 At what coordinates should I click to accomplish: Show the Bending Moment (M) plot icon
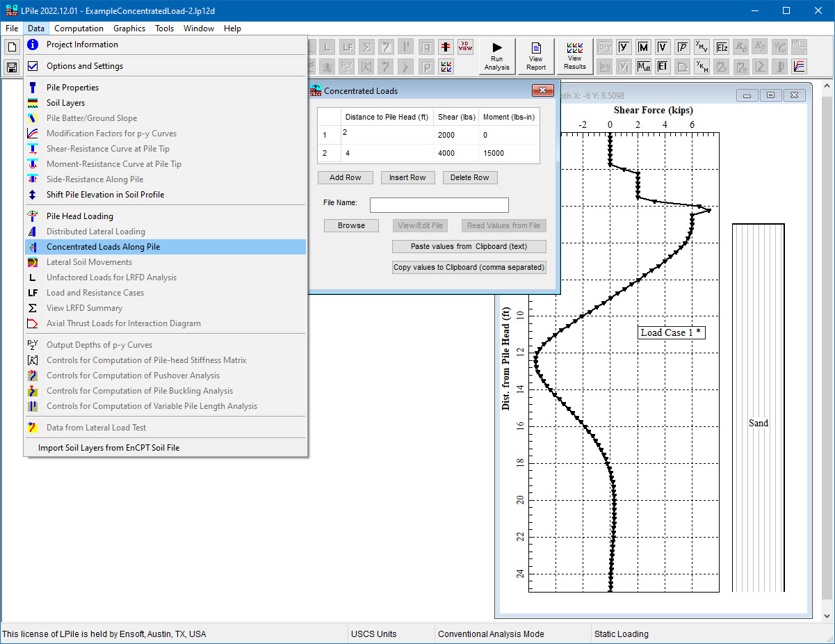pos(643,47)
